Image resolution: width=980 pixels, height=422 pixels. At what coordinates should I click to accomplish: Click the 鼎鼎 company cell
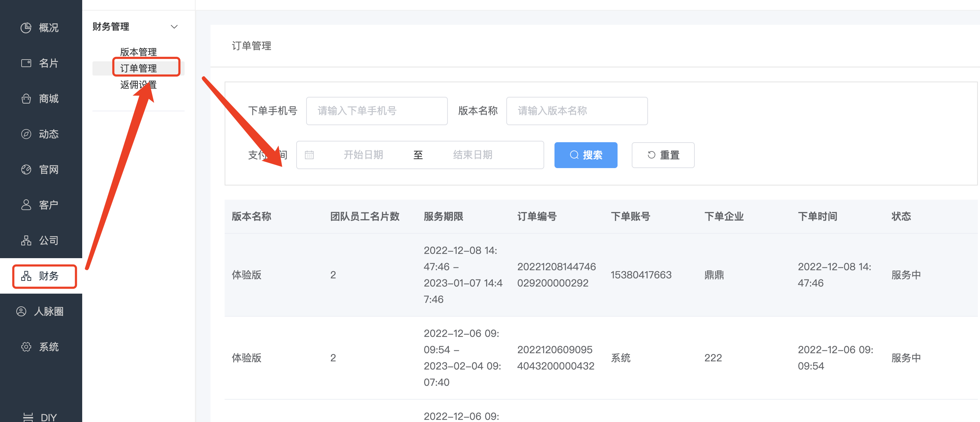point(714,274)
